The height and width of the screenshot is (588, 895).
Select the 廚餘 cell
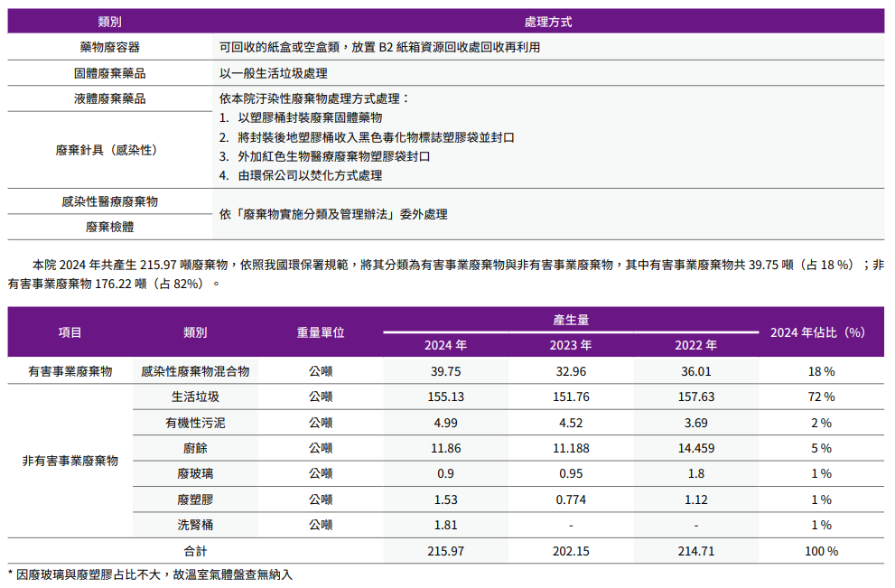click(x=195, y=448)
